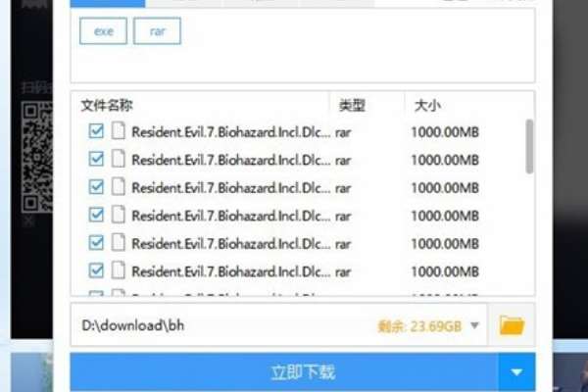
Task: Uncheck the fourth listed Resident.Evil.7 rar file
Action: point(96,215)
